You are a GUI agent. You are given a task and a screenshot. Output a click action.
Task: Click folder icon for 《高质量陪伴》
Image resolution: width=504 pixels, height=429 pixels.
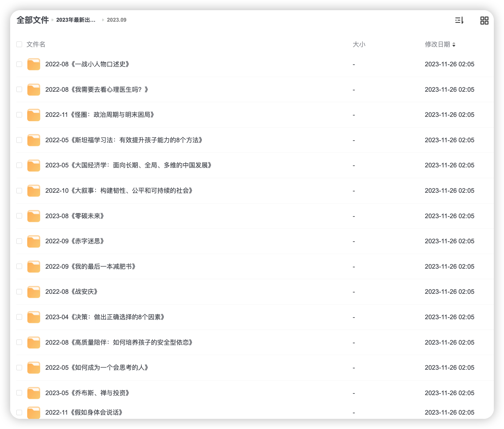coord(34,342)
